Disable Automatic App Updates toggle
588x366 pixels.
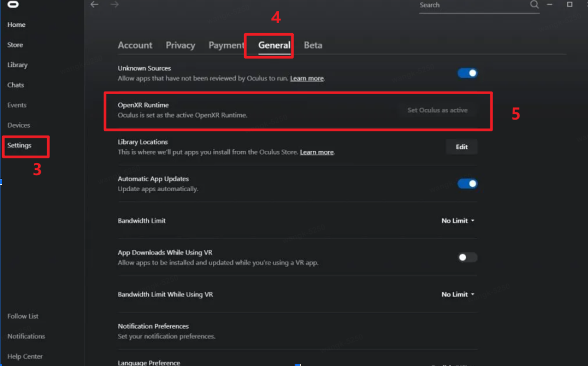pyautogui.click(x=467, y=183)
